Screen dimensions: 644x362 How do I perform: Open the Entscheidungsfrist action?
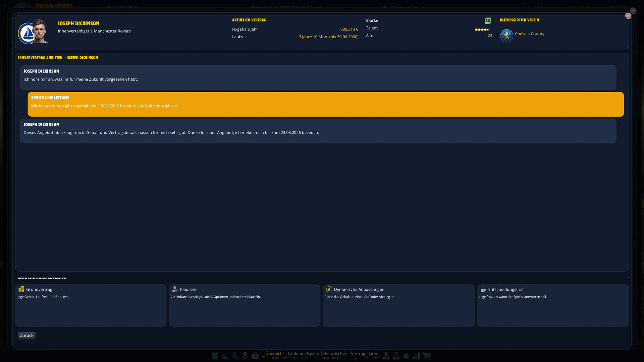pos(553,305)
